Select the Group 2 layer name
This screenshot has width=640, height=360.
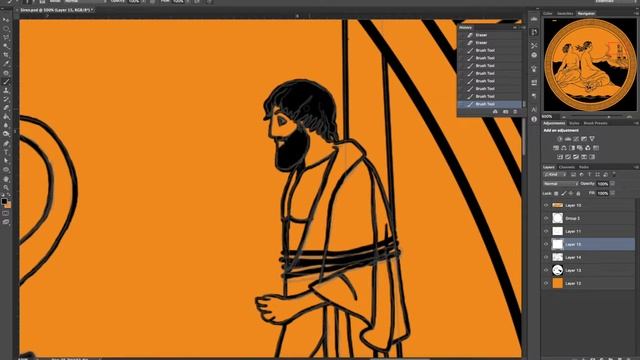(x=573, y=218)
